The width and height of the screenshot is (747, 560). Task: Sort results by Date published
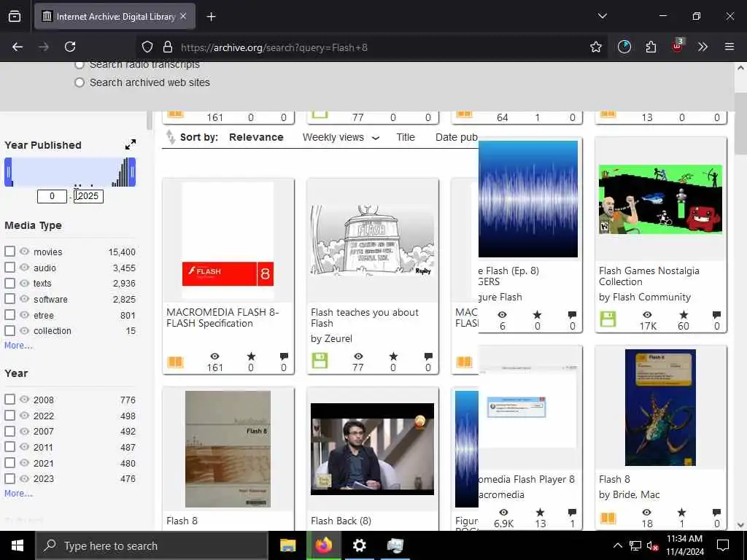pos(457,137)
